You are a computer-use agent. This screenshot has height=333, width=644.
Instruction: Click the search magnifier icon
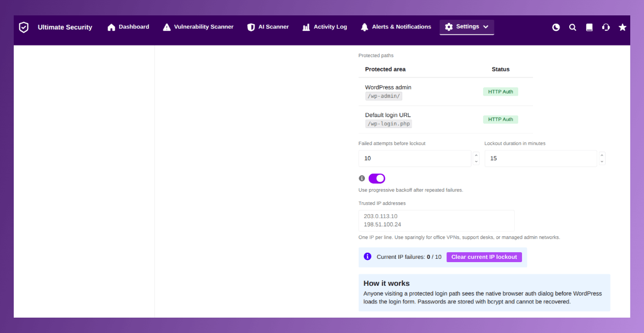click(573, 27)
